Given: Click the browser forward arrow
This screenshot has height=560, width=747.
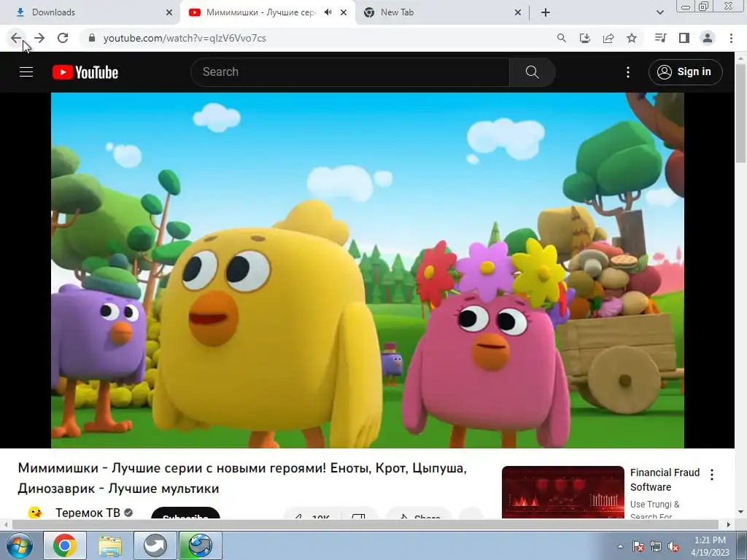Looking at the screenshot, I should [39, 38].
